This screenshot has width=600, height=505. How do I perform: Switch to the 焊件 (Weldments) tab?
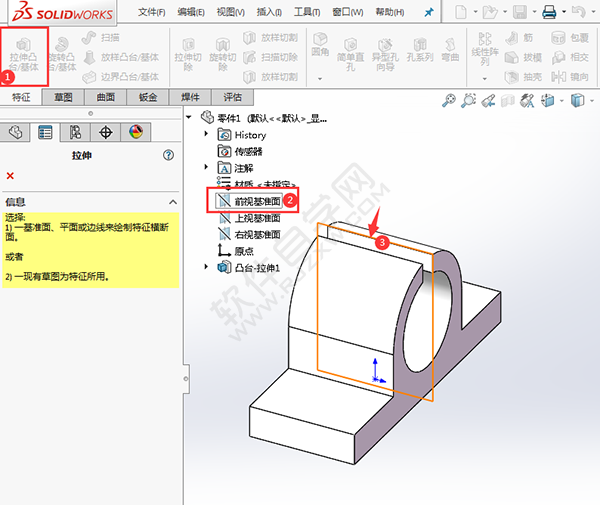[x=190, y=97]
